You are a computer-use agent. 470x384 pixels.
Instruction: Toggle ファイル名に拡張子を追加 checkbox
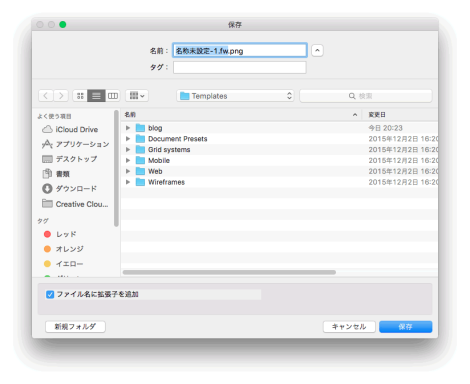pyautogui.click(x=50, y=295)
